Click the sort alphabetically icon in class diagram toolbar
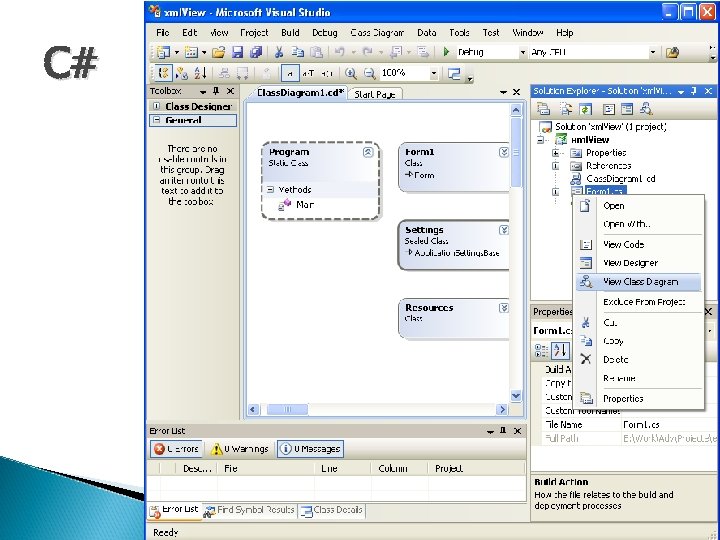The image size is (720, 540). [200, 73]
